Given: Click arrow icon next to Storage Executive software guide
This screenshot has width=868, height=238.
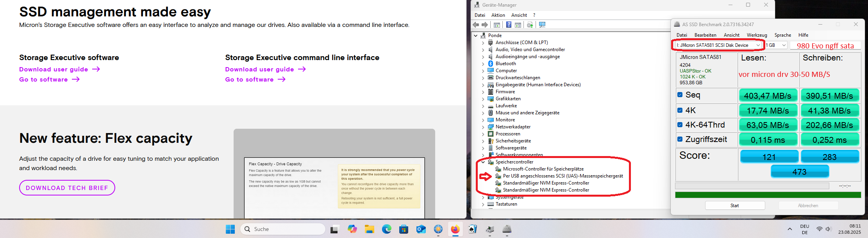Looking at the screenshot, I should 96,69.
